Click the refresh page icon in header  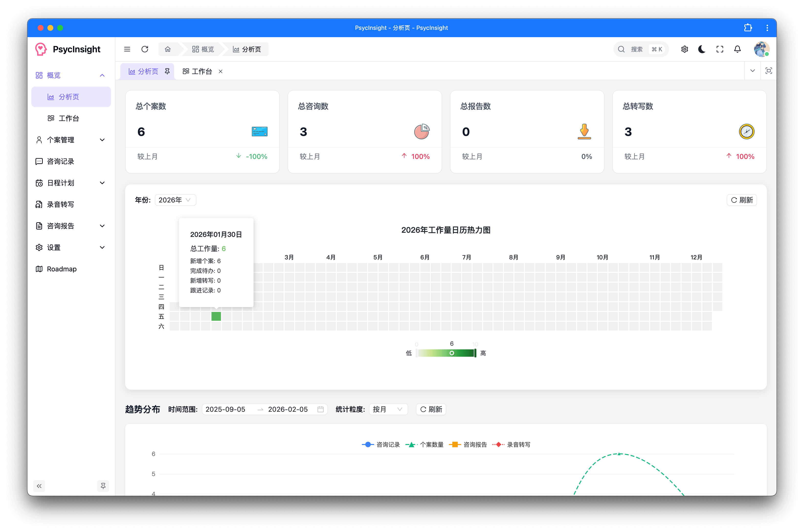145,49
